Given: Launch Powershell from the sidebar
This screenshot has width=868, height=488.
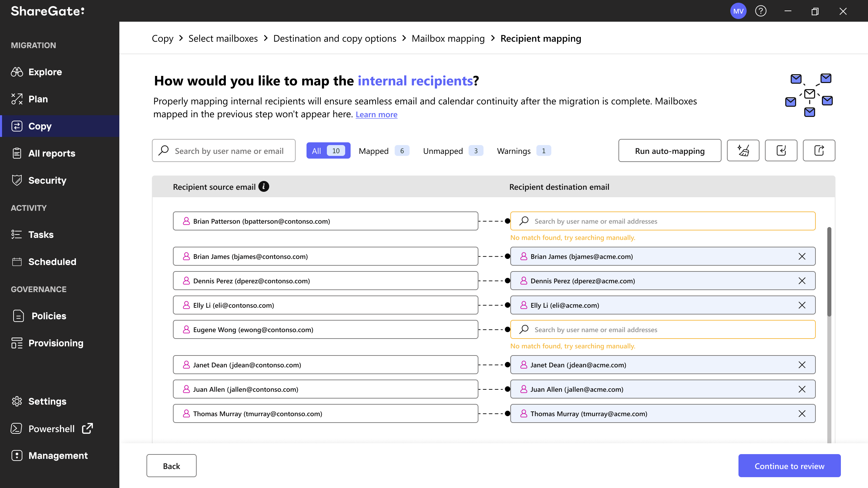Looking at the screenshot, I should pyautogui.click(x=52, y=429).
